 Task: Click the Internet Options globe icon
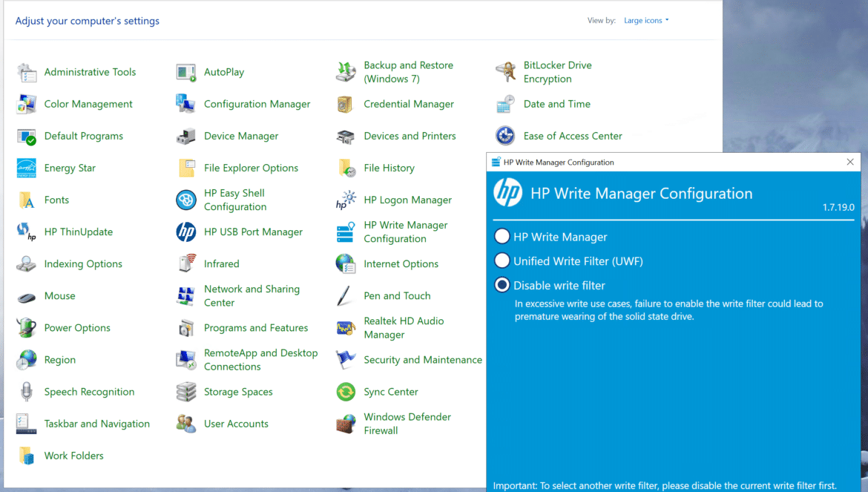pos(346,264)
